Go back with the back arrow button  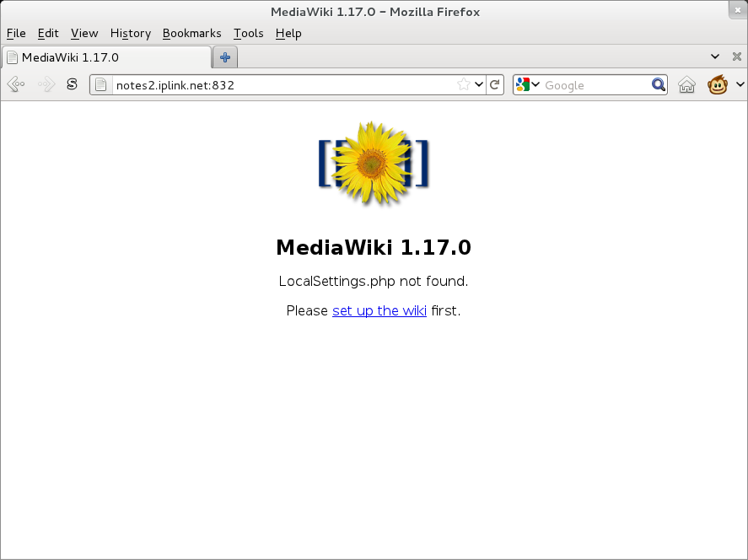[16, 85]
